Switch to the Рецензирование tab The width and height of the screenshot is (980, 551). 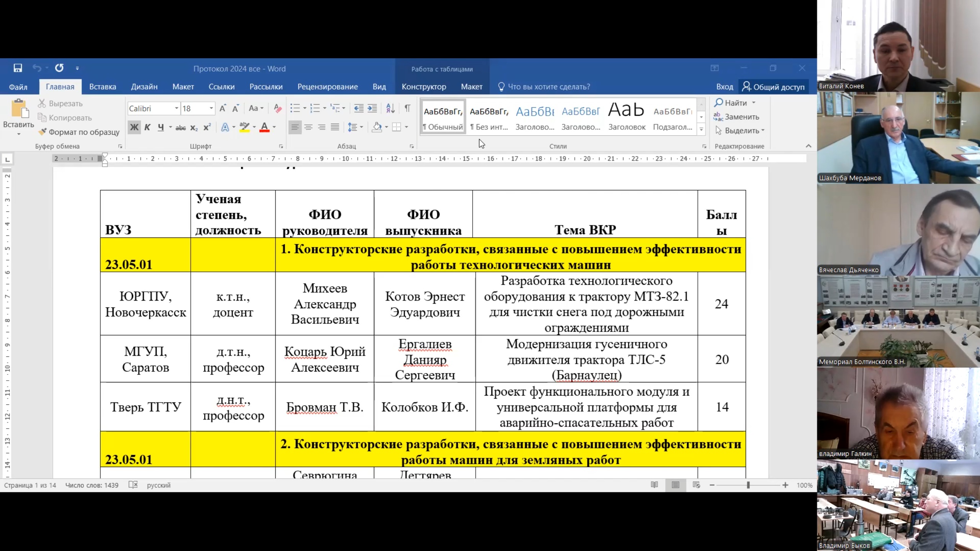[327, 87]
